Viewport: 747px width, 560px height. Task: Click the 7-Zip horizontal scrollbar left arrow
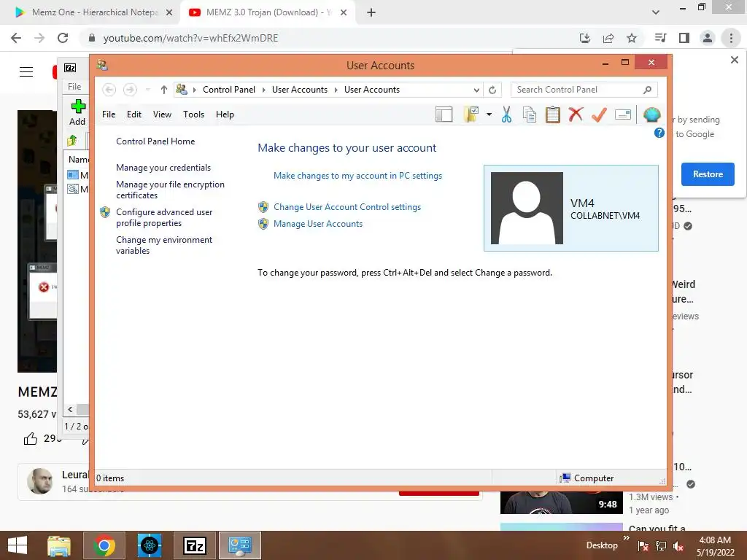click(x=71, y=409)
